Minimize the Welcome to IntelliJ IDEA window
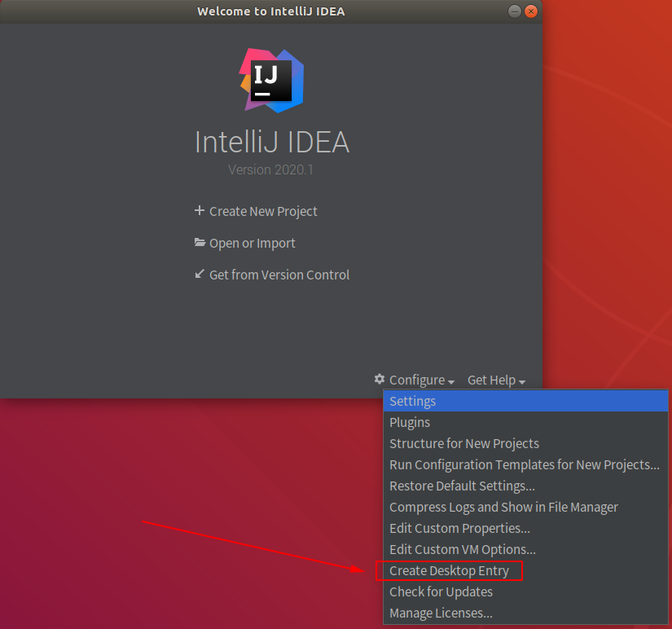Viewport: 672px width, 629px height. click(x=514, y=11)
